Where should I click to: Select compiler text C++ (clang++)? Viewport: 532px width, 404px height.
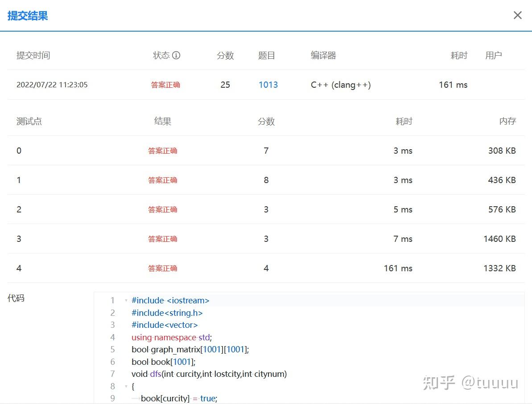pos(341,85)
